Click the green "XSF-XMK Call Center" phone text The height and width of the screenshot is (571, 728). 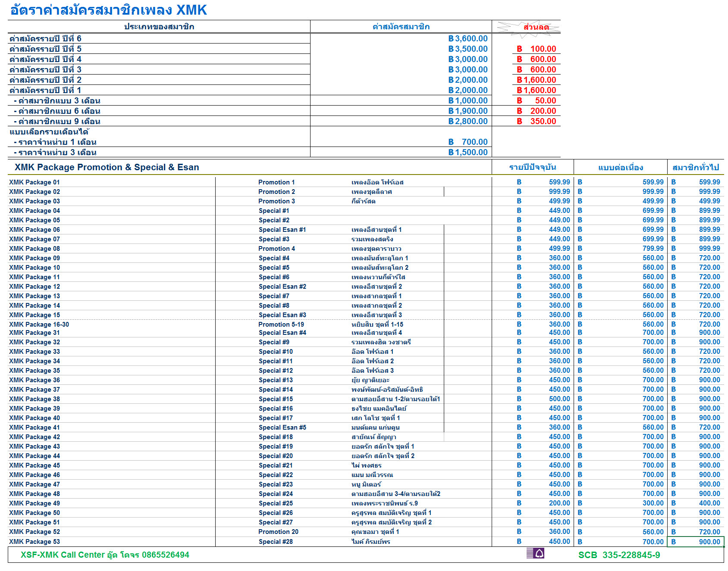[105, 555]
